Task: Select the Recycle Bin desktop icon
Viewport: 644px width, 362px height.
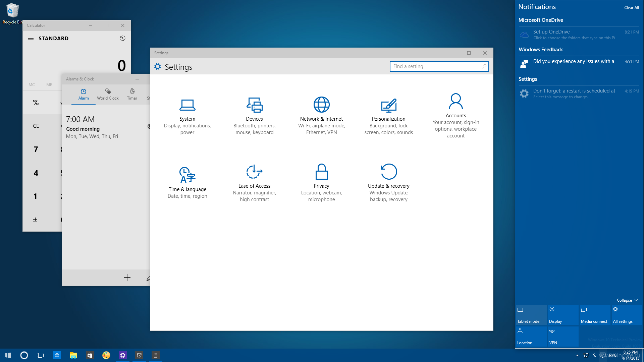Action: pyautogui.click(x=12, y=14)
